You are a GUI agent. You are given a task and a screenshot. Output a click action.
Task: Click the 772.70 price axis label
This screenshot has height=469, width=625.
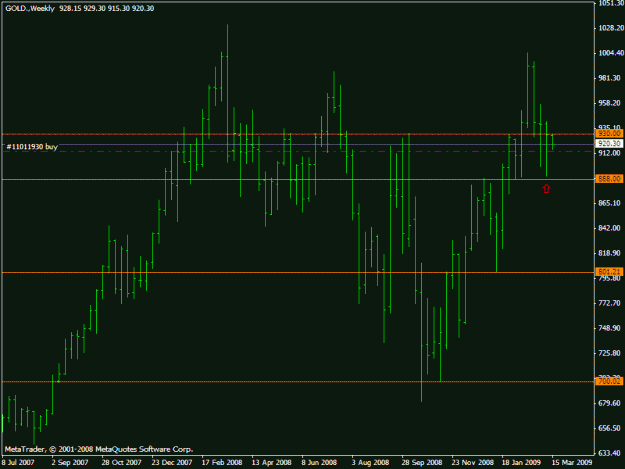click(610, 303)
